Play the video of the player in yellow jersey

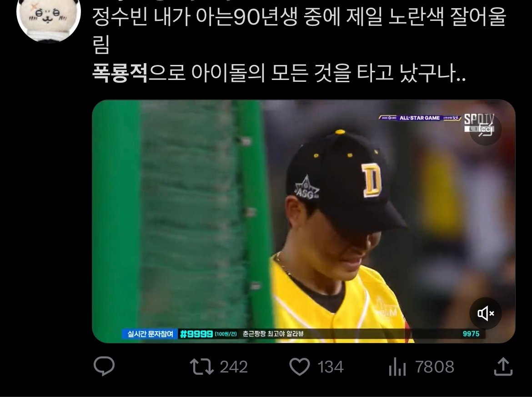coord(304,221)
